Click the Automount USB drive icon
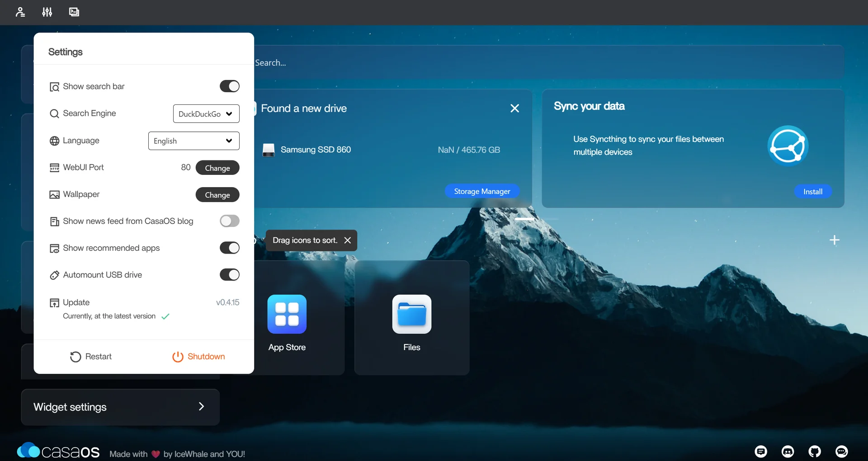 point(54,275)
